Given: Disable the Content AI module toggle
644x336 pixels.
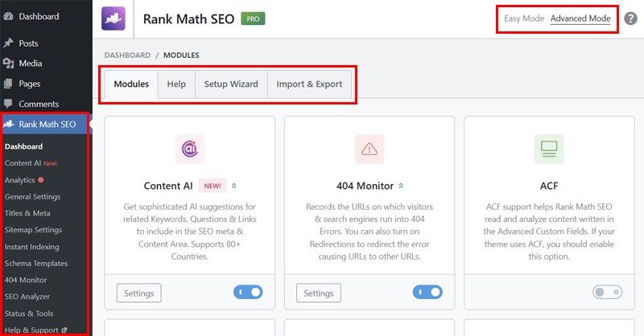Looking at the screenshot, I should coord(248,292).
